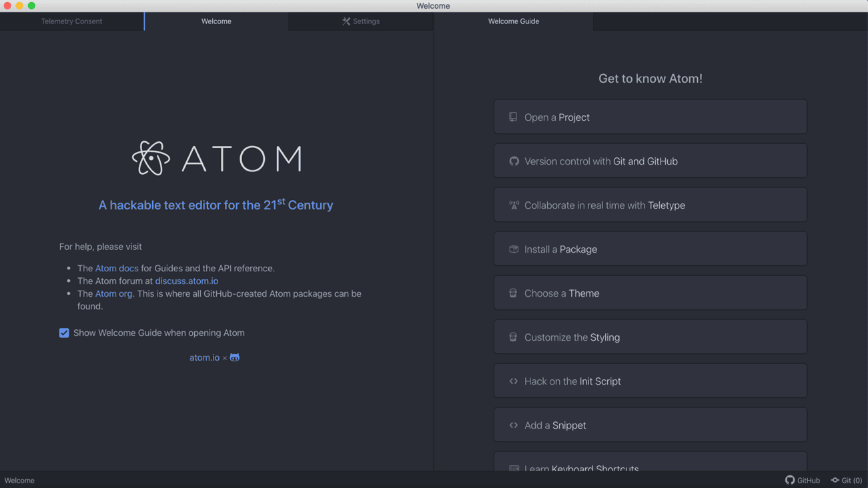Screen dimensions: 868x488
Task: Follow the atom.io link
Action: click(204, 357)
